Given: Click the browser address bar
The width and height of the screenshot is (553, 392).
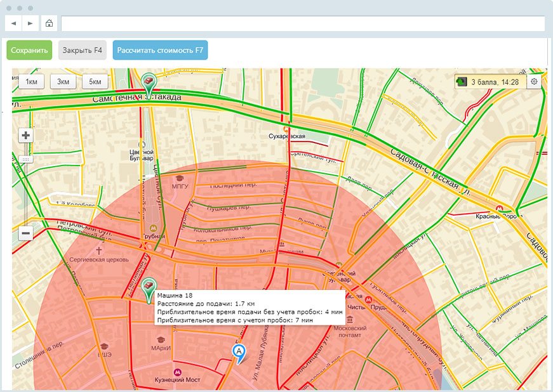Looking at the screenshot, I should pos(303,23).
